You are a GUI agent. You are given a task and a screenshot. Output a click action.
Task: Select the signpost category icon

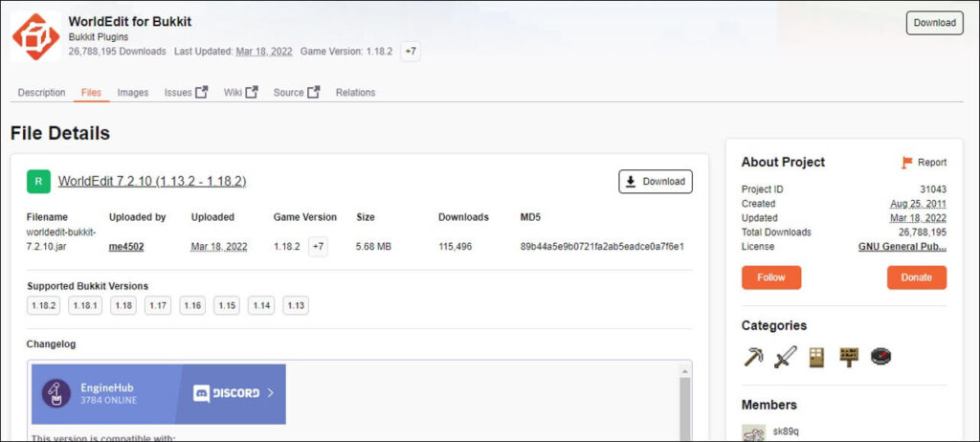point(849,356)
